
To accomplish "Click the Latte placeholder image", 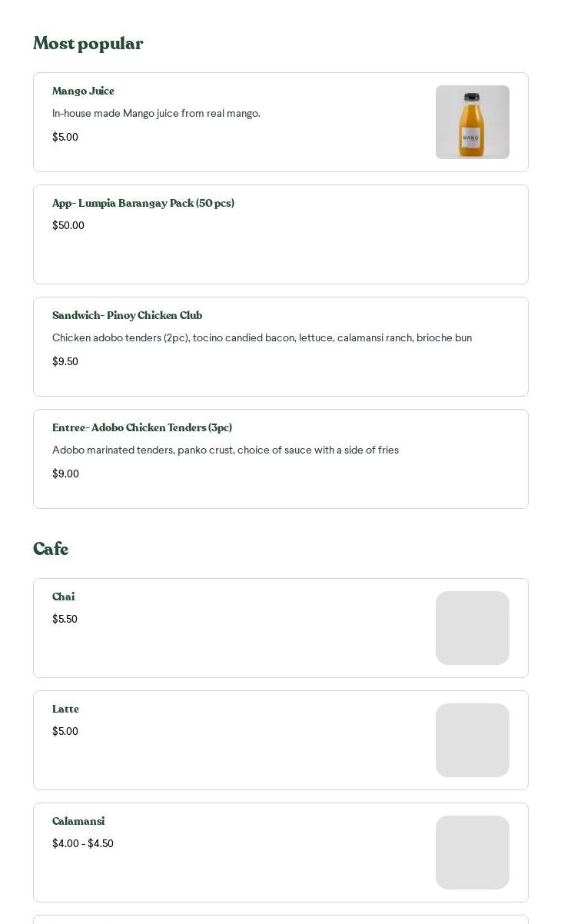I will 472,740.
